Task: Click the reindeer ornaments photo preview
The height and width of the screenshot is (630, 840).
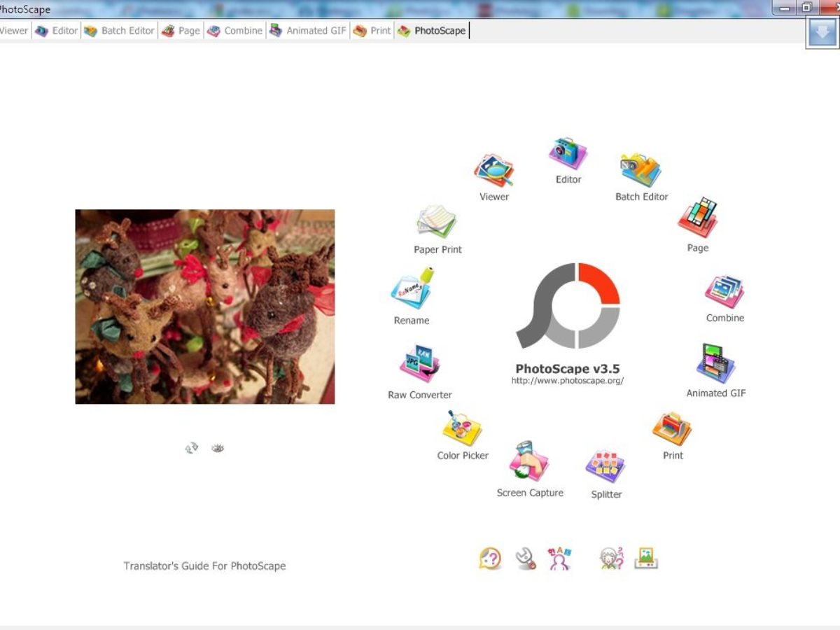Action: (x=205, y=307)
